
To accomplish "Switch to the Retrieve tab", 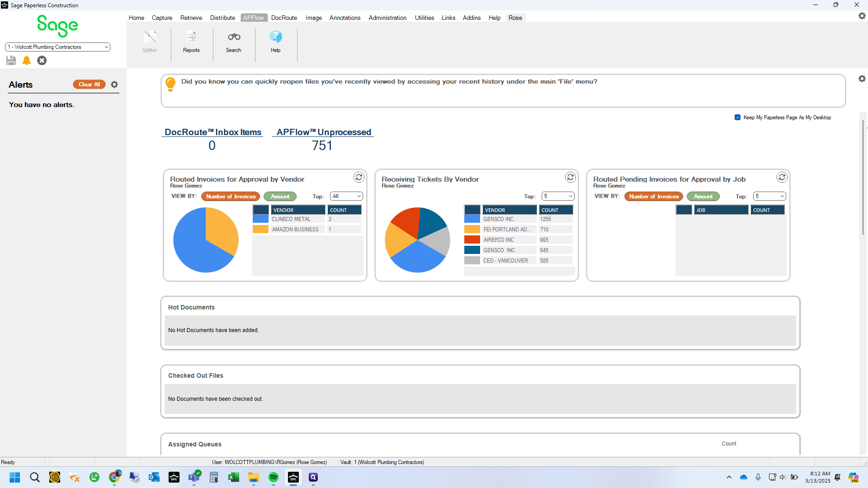I will tap(191, 18).
